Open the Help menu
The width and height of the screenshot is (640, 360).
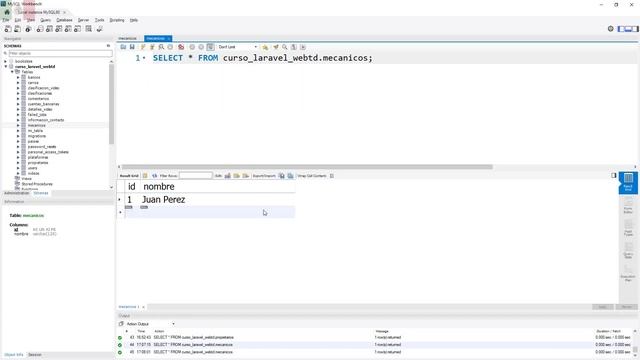[133, 20]
